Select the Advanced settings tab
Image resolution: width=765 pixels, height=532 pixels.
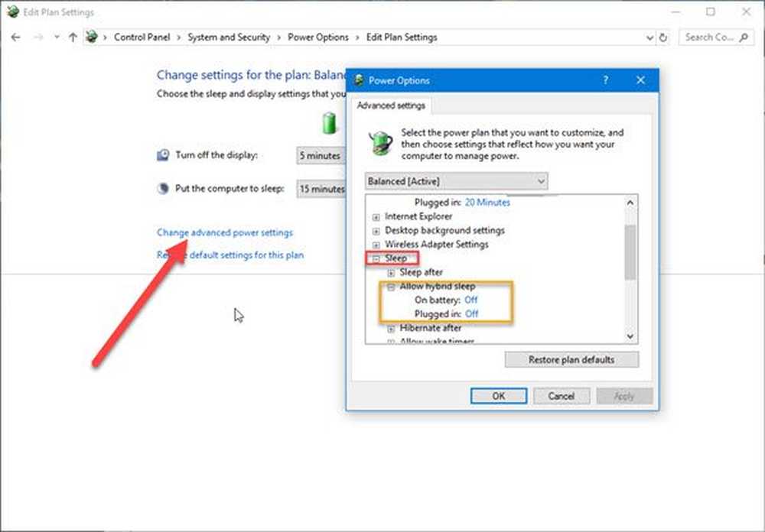[391, 105]
